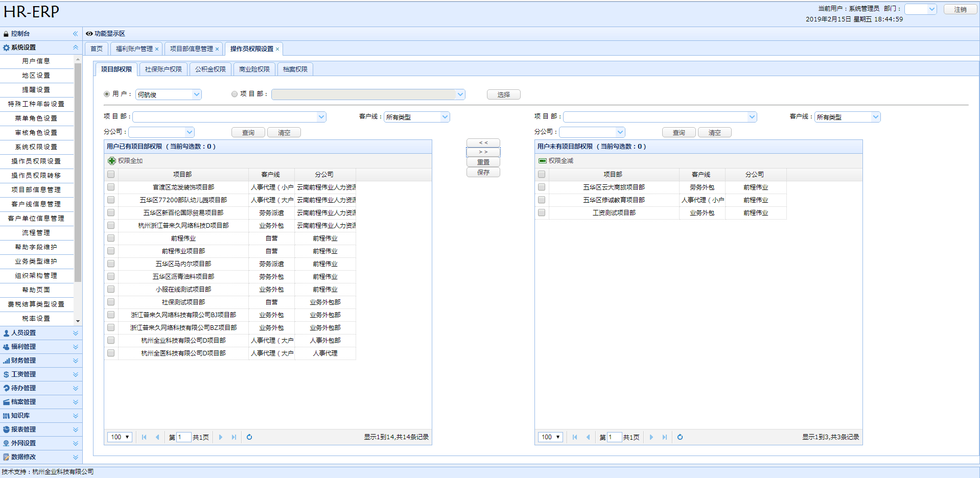Go to next page in left table
980x478 pixels.
click(x=221, y=437)
